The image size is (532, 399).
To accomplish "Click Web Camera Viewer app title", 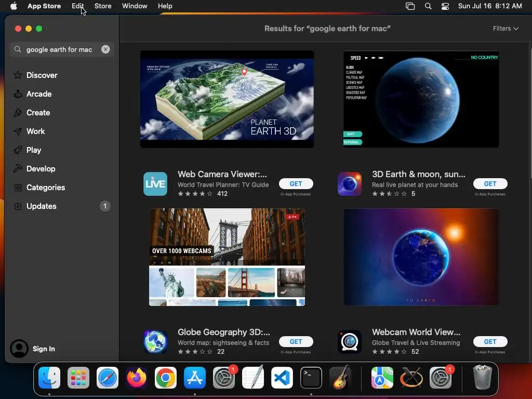I will [x=222, y=174].
